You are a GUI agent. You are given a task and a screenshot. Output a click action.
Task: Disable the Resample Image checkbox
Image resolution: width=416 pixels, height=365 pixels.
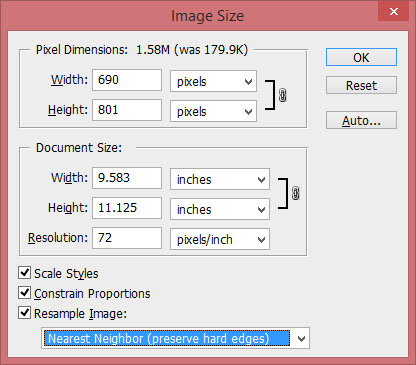[24, 313]
